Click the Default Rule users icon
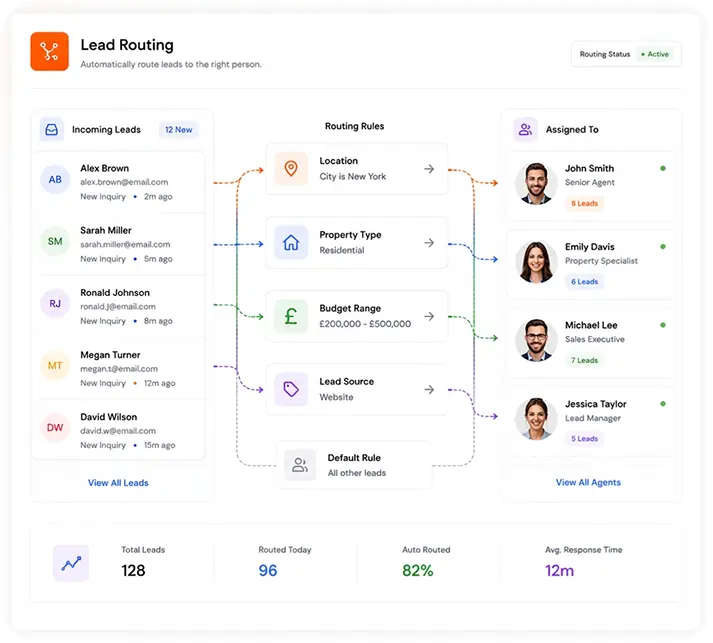This screenshot has height=643, width=713. [300, 465]
